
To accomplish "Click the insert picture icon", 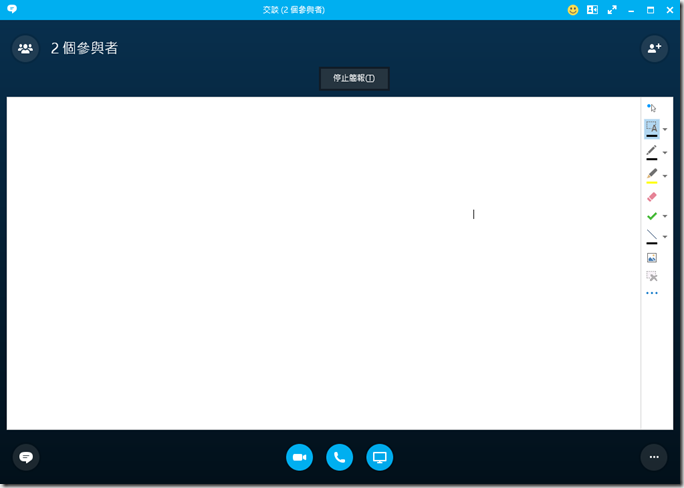I will click(x=651, y=257).
